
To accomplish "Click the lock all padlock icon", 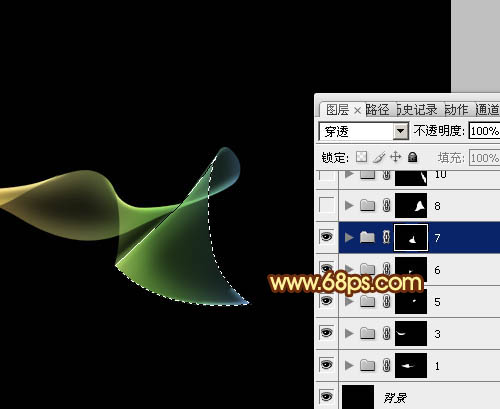I will click(413, 157).
